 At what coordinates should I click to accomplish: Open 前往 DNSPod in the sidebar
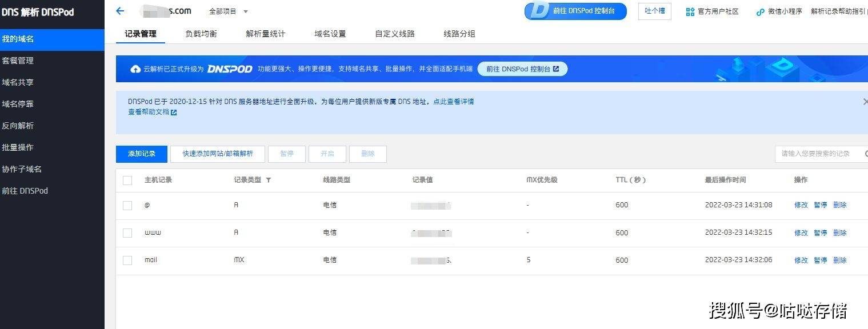(52, 191)
